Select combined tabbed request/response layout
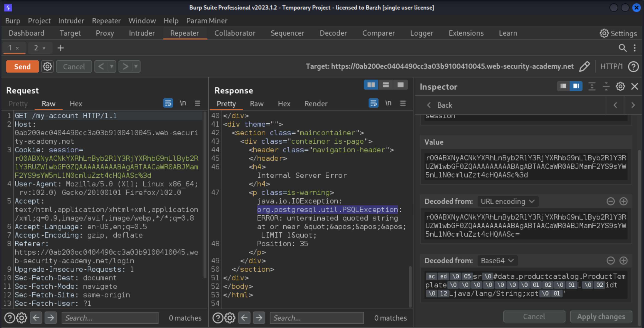This screenshot has height=328, width=644. point(400,85)
